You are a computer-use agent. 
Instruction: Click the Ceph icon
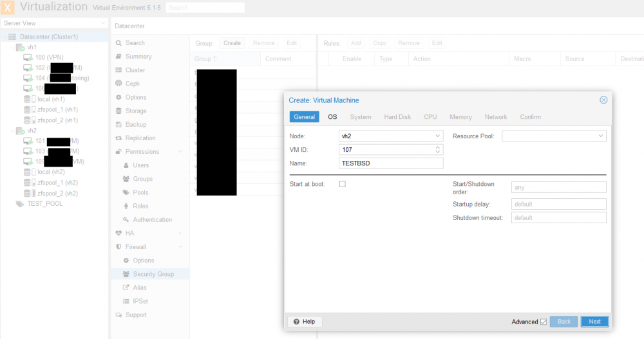tap(118, 84)
